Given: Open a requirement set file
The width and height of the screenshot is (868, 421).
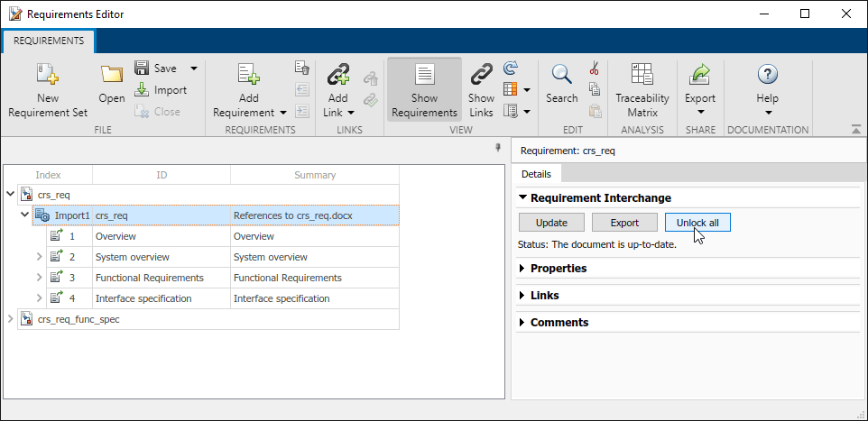Looking at the screenshot, I should (112, 84).
